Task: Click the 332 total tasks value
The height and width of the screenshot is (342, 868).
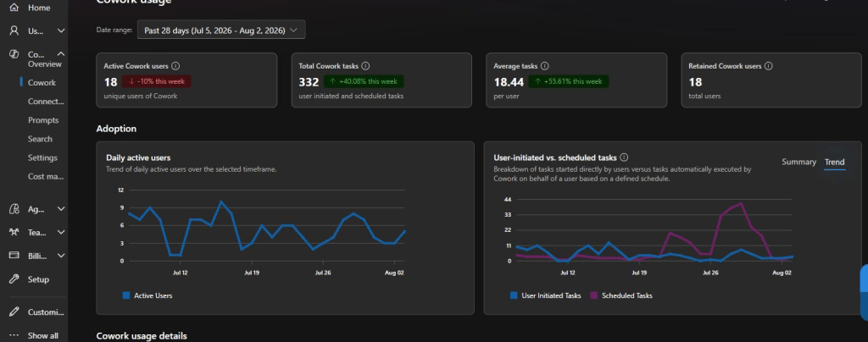Action: (309, 82)
